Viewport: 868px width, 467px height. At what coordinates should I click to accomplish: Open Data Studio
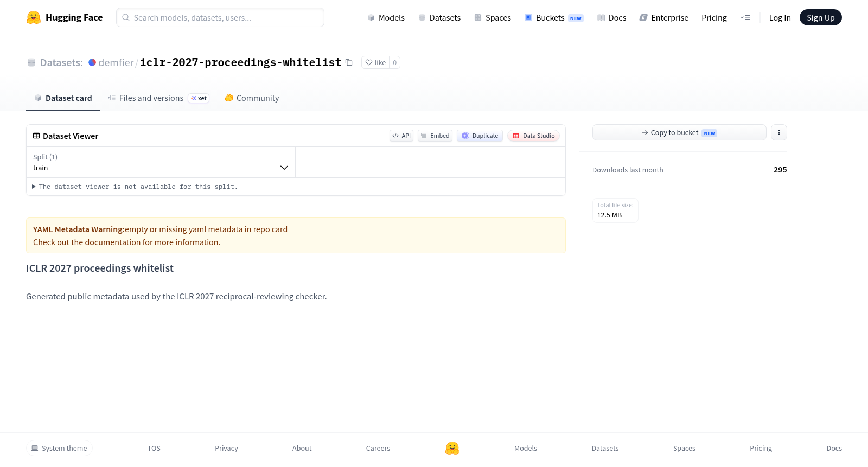[533, 136]
